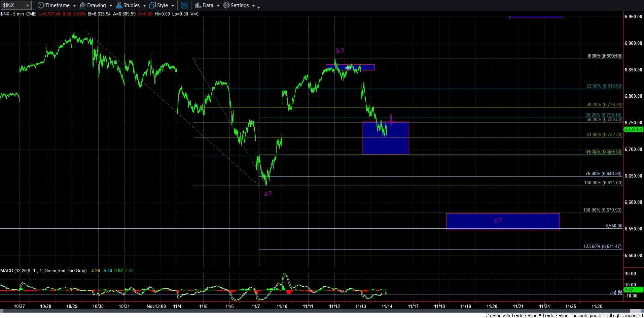Click the $INX symbol input field
Viewport: 644px width, 318px height.
[x=13, y=5]
